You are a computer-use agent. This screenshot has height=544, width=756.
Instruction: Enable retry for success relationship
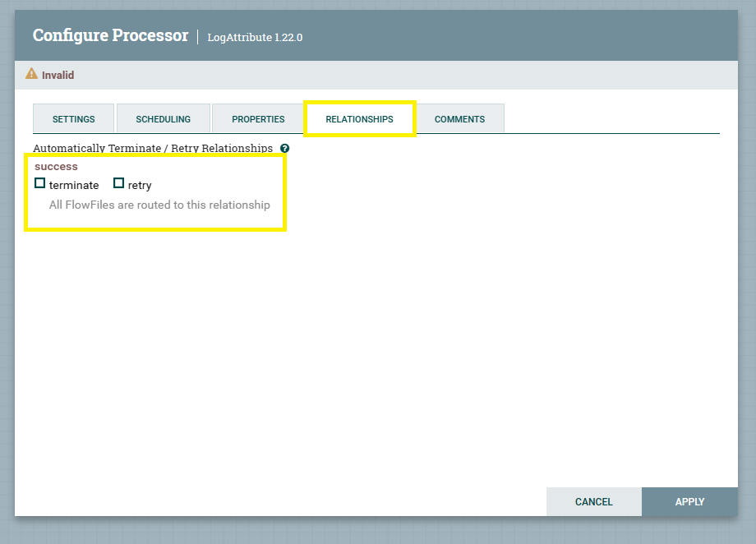[118, 183]
